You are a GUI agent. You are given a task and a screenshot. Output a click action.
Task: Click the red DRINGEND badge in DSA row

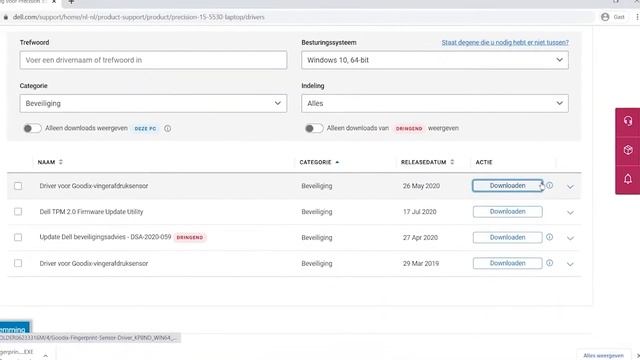[190, 237]
